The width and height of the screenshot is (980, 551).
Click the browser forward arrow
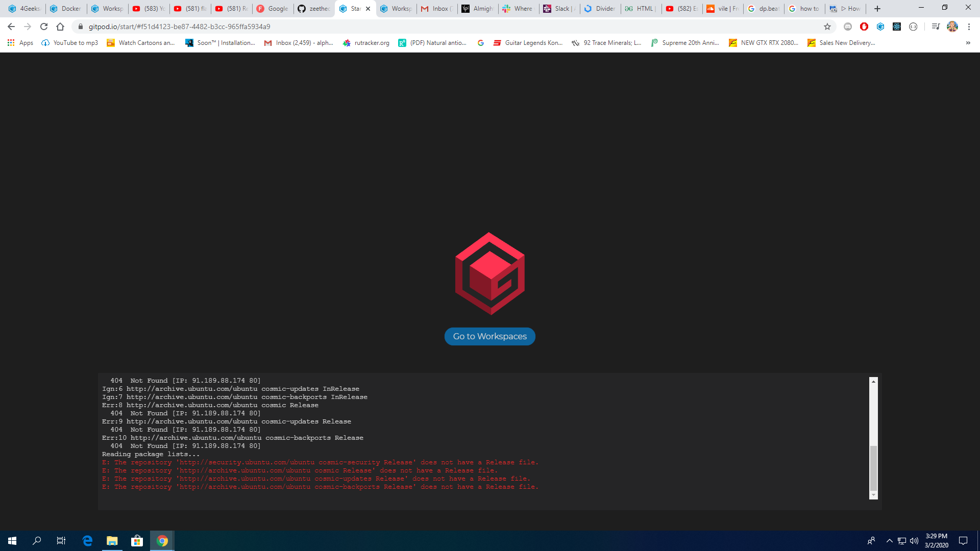(x=28, y=27)
